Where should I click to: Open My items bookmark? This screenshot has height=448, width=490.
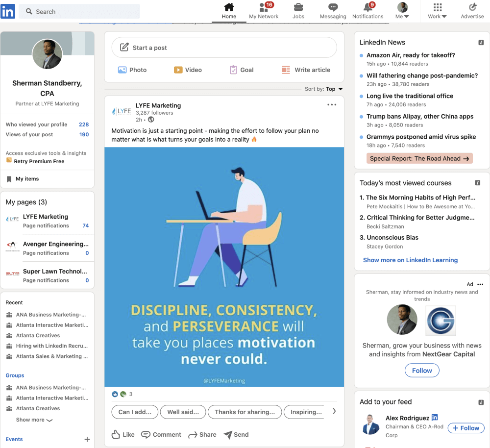point(23,179)
